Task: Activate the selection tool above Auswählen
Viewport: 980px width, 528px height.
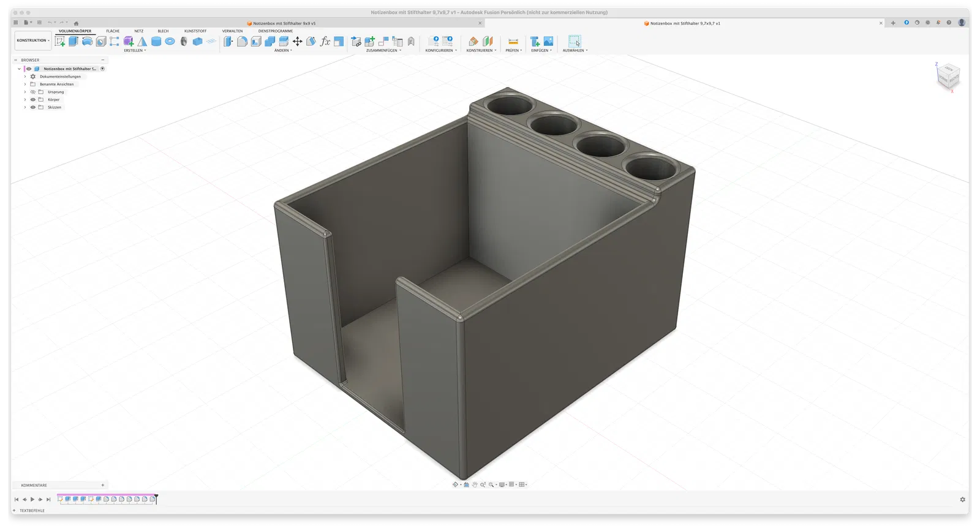Action: pyautogui.click(x=575, y=41)
